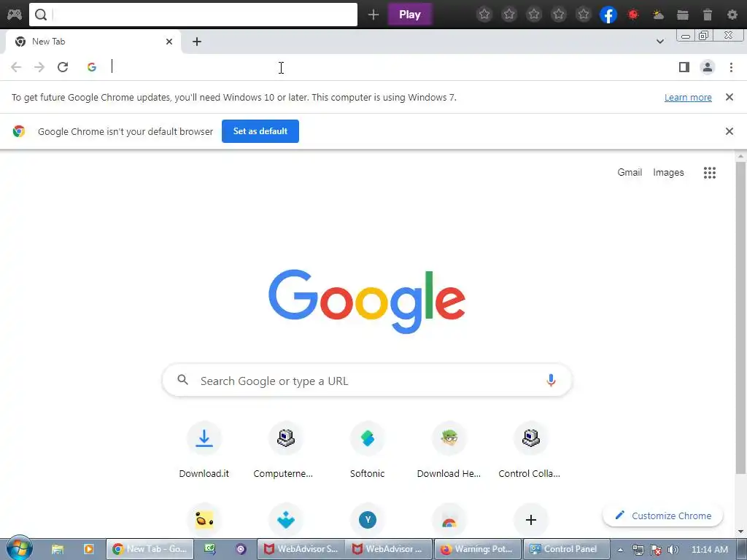
Task: Dismiss the Windows 7 update notice
Action: point(729,97)
